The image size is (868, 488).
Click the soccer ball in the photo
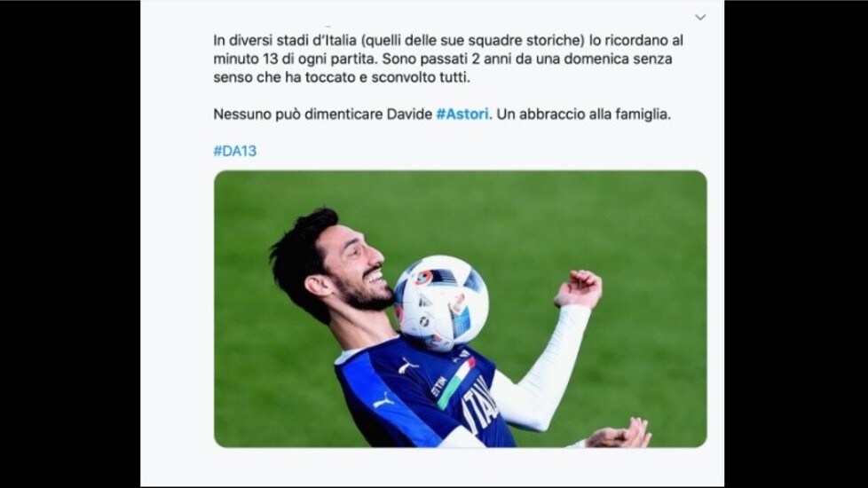pyautogui.click(x=440, y=303)
